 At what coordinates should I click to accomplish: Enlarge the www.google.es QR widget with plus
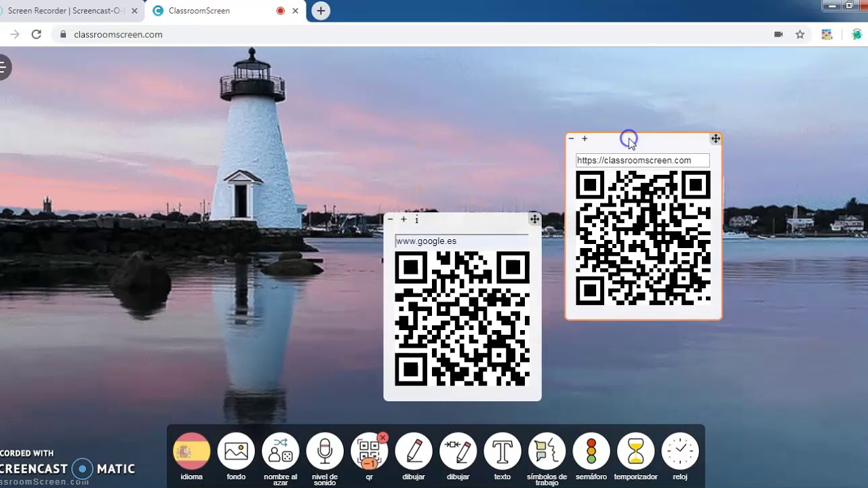click(x=403, y=219)
